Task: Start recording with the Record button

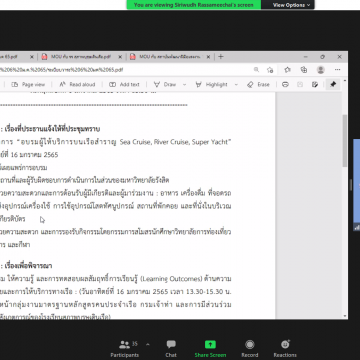Action: pos(250,349)
